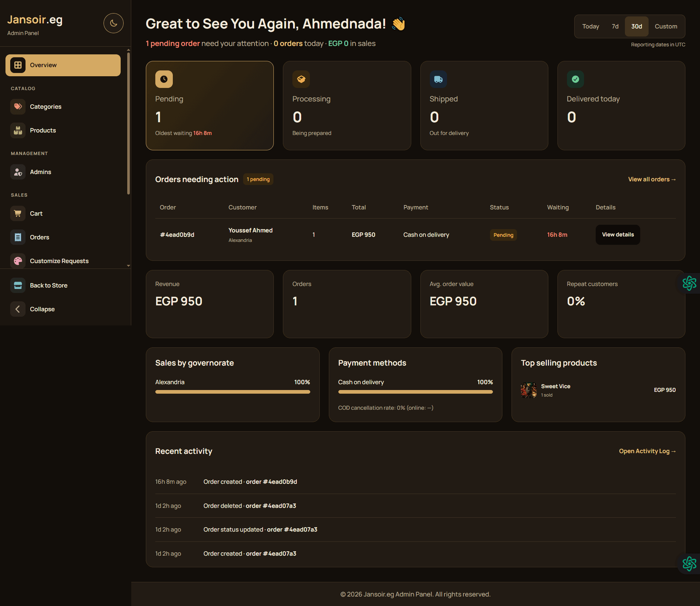Click the 'Order status updated' activity row

[415, 529]
